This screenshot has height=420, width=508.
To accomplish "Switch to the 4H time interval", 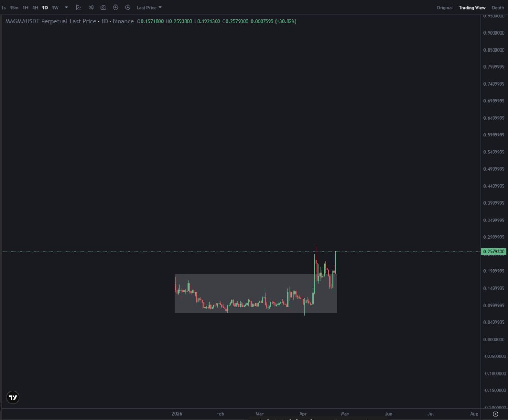I will pyautogui.click(x=35, y=8).
